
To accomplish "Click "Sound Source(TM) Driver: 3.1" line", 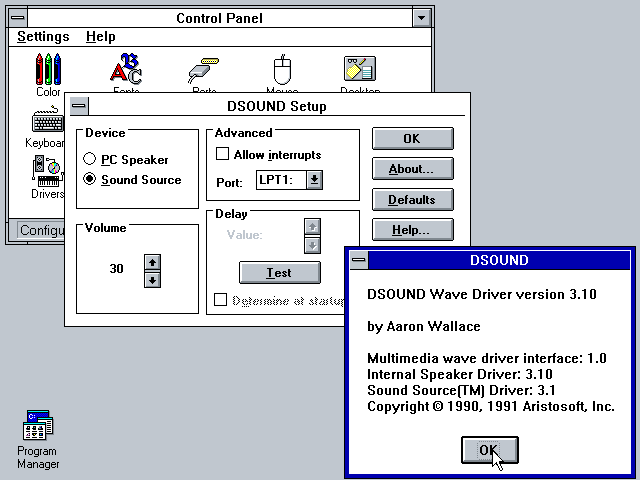I will [461, 390].
